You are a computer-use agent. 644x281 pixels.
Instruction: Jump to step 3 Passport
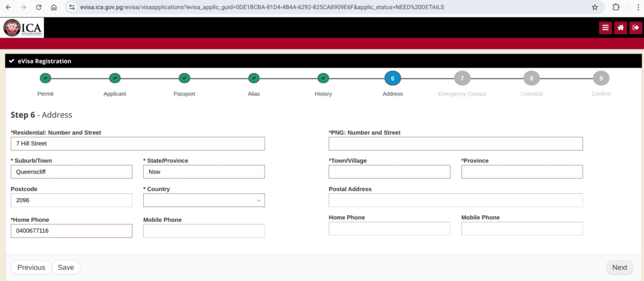point(184,78)
